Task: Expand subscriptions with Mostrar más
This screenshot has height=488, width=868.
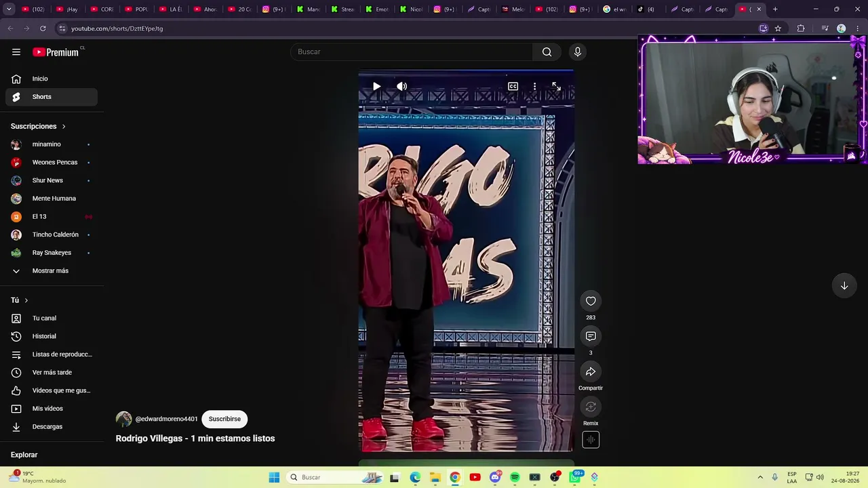Action: 52,271
